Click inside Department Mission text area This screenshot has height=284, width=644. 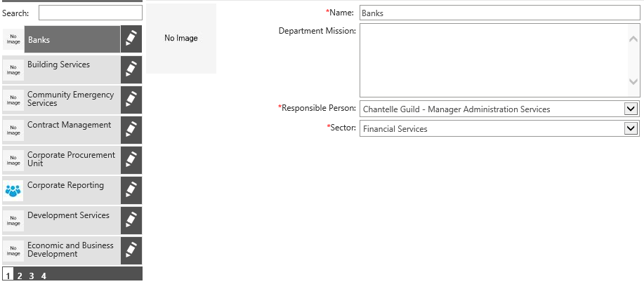[492, 62]
